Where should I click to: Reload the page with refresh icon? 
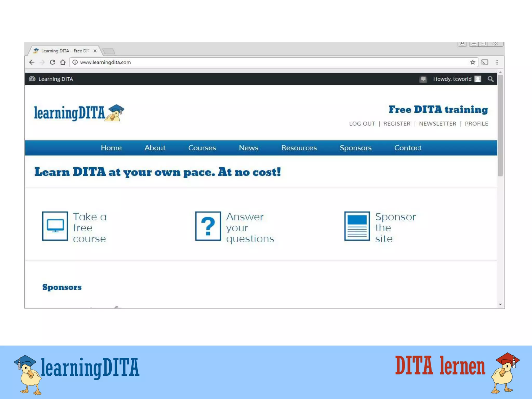(52, 62)
